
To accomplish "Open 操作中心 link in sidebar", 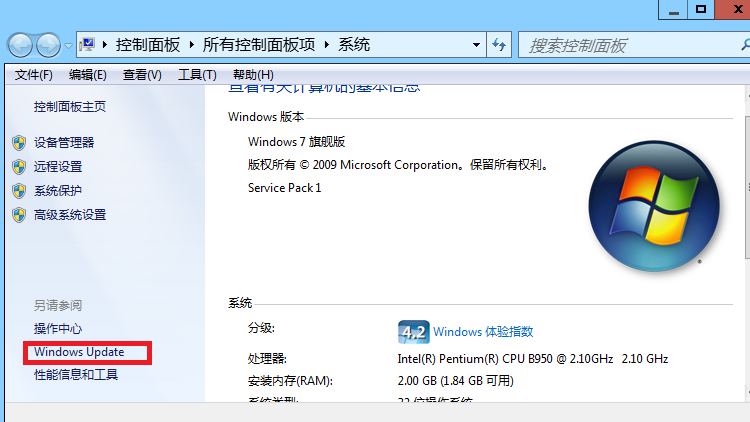I will coord(58,329).
